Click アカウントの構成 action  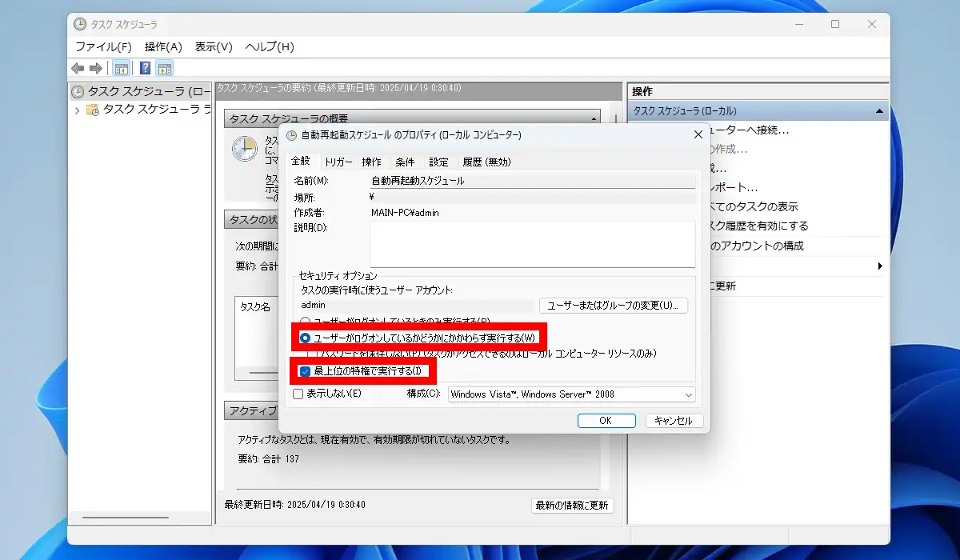click(x=757, y=246)
